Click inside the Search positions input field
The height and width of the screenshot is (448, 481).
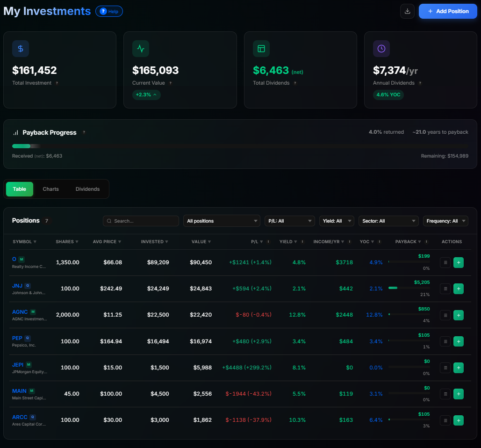(x=145, y=220)
